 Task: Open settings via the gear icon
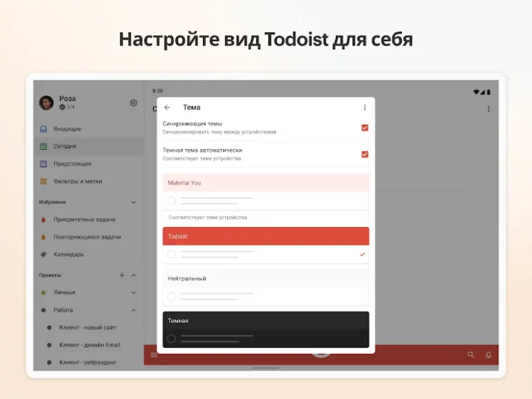pos(134,103)
